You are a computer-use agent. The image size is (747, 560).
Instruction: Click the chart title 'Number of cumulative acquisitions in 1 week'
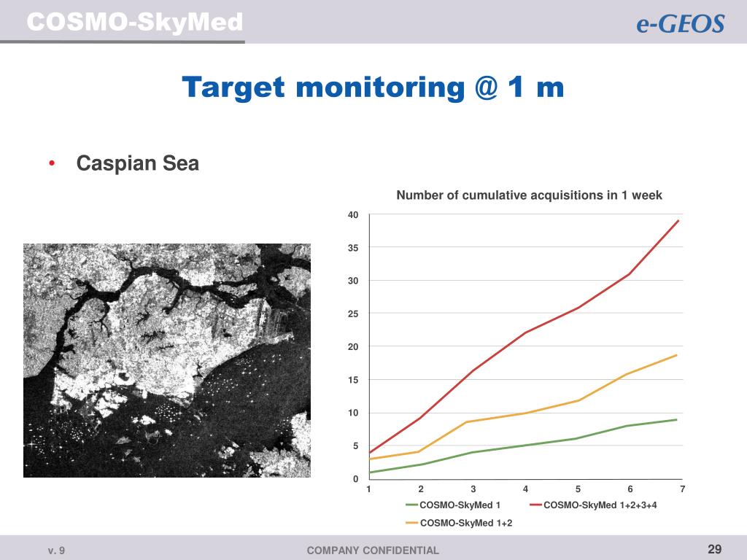click(530, 195)
